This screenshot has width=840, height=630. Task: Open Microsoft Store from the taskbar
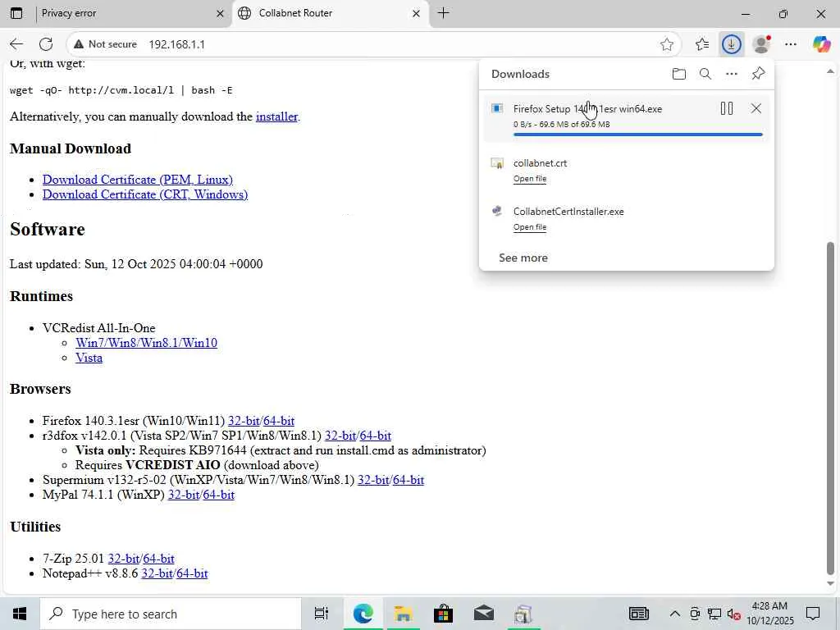(x=443, y=614)
